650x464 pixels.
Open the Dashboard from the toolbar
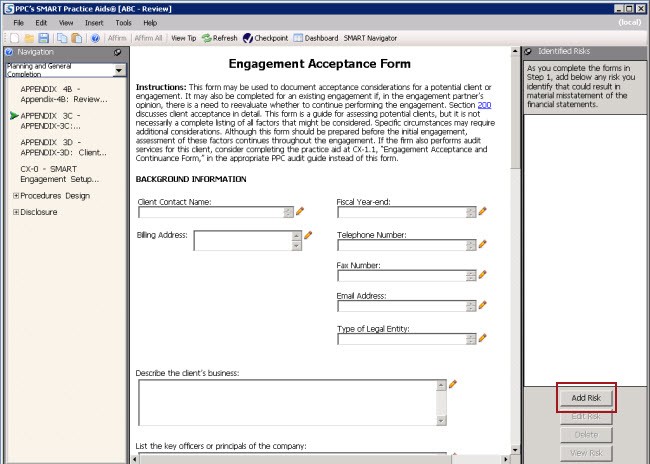tap(316, 38)
